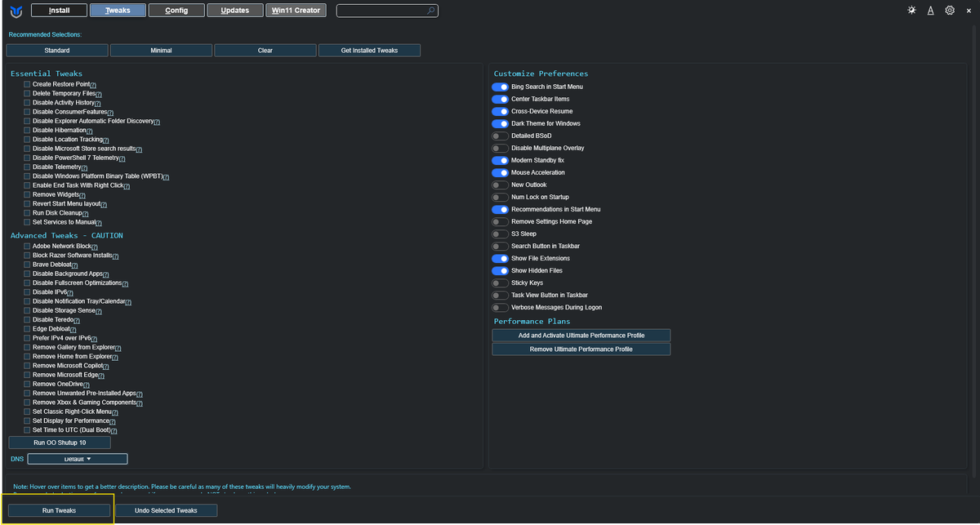Open the Win11 Creator tab

(x=296, y=11)
